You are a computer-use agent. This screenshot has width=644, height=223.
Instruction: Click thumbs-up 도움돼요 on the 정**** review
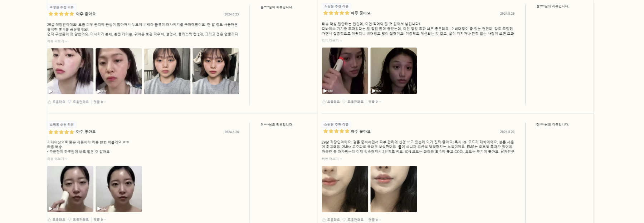331,220
